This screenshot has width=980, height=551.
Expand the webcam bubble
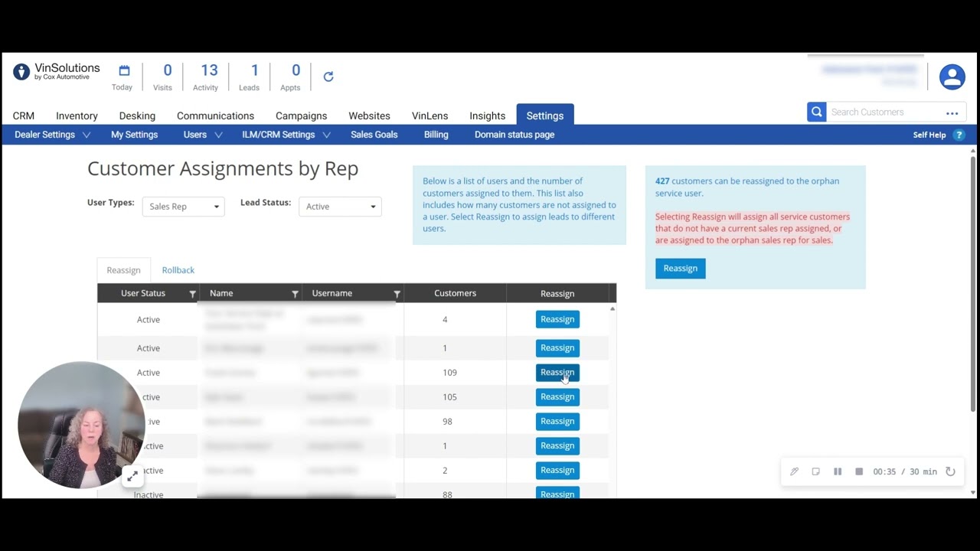click(132, 476)
